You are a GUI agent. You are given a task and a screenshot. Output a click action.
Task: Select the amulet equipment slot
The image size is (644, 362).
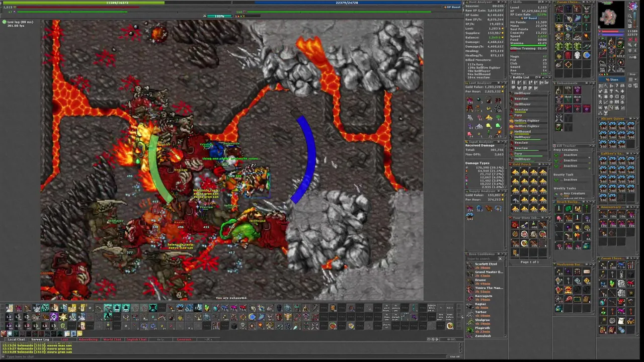602,44
